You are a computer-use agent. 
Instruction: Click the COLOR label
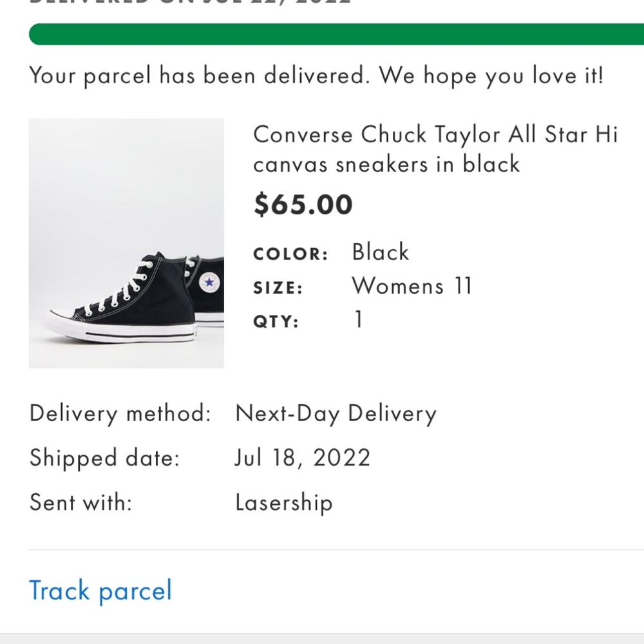tap(290, 254)
